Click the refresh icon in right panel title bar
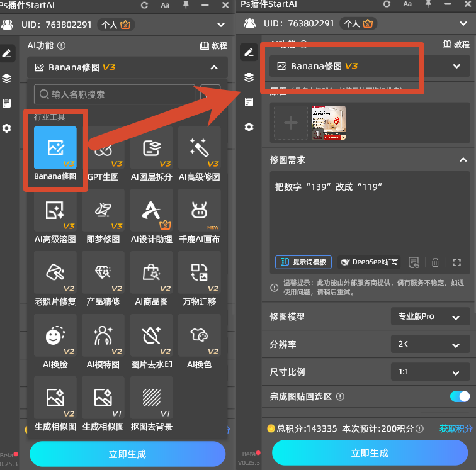 coord(387,4)
